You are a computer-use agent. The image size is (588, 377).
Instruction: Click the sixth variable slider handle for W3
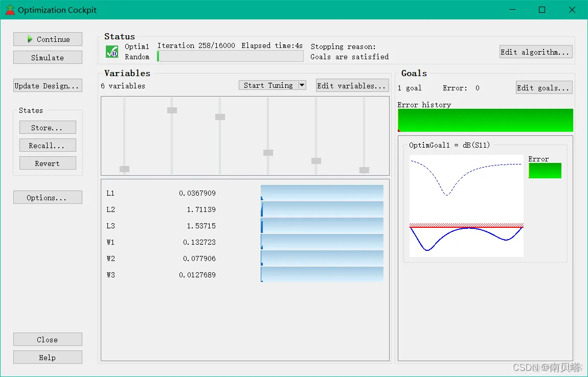364,170
